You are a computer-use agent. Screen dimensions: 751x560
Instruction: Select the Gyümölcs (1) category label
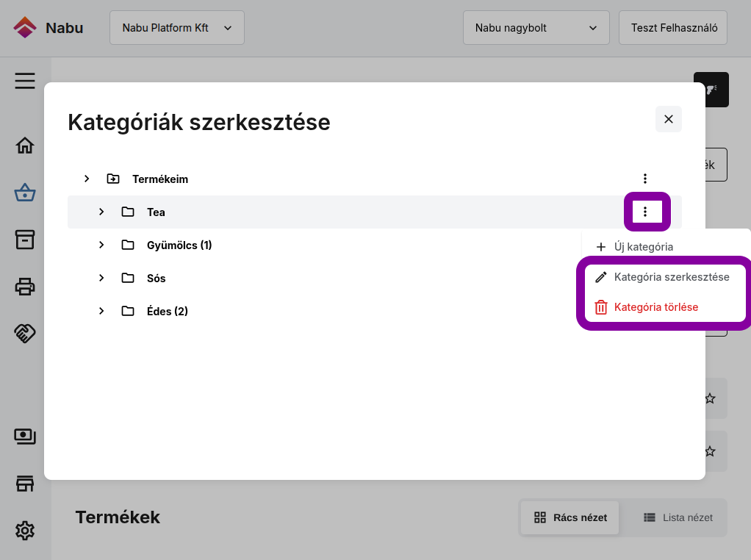click(x=179, y=245)
